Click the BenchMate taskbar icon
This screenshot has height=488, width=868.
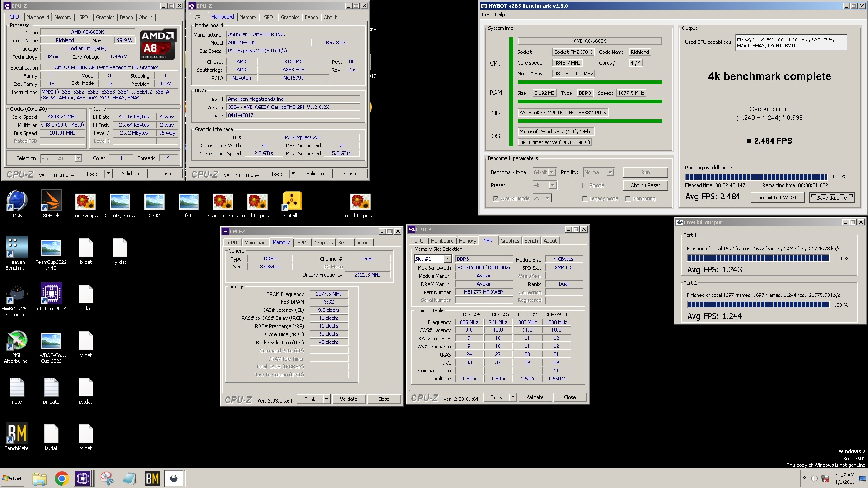[152, 479]
